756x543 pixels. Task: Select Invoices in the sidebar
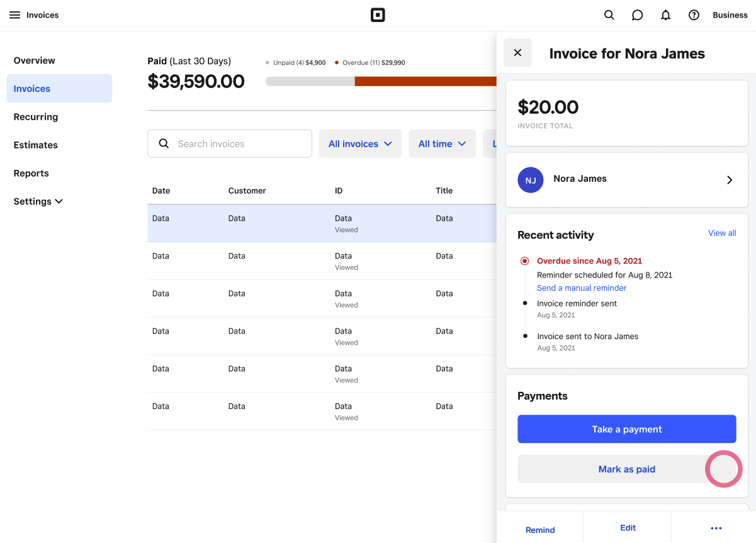click(x=59, y=89)
